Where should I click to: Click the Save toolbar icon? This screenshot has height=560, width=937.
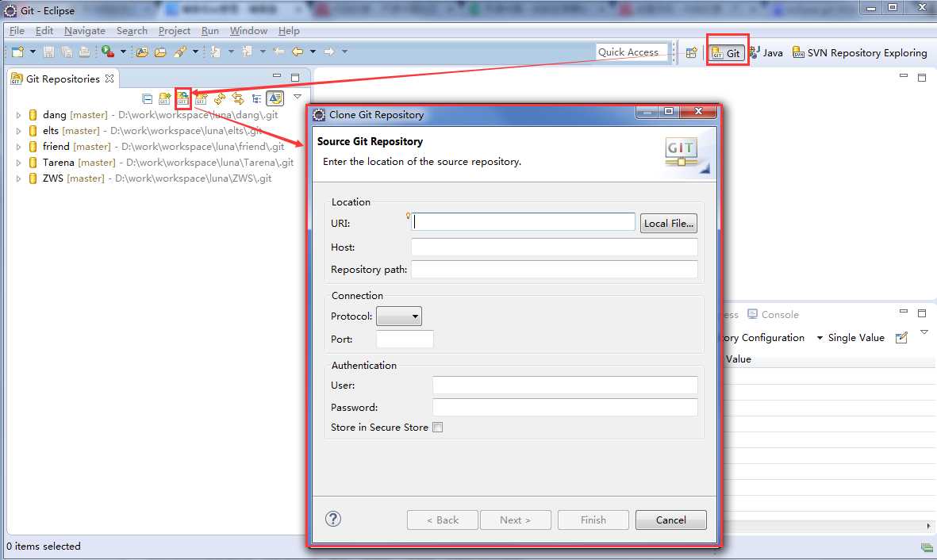49,52
